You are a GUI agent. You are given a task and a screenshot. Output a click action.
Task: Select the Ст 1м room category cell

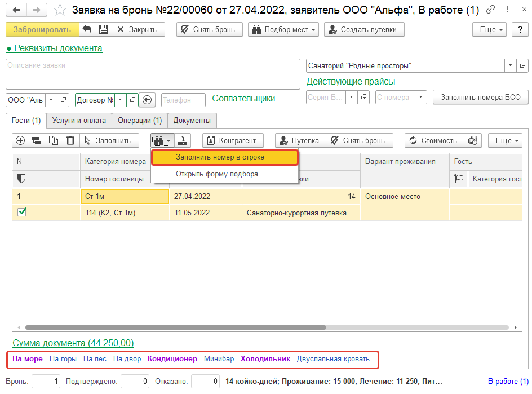tap(125, 196)
